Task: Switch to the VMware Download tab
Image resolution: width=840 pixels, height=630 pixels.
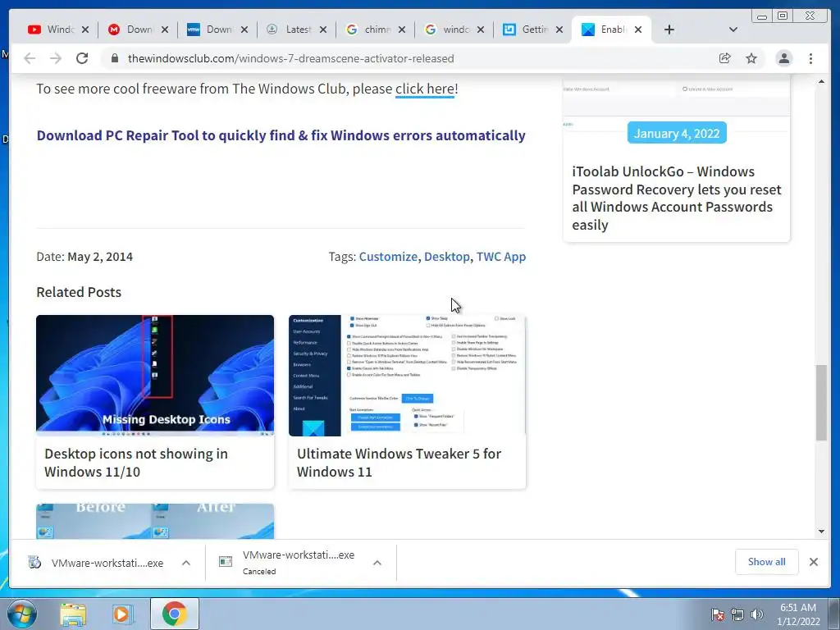Action: [x=210, y=30]
